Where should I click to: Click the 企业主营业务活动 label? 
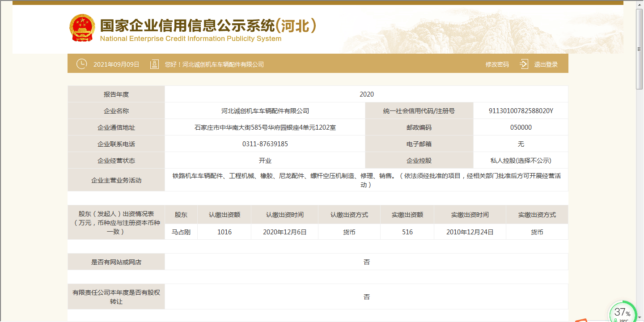click(116, 180)
